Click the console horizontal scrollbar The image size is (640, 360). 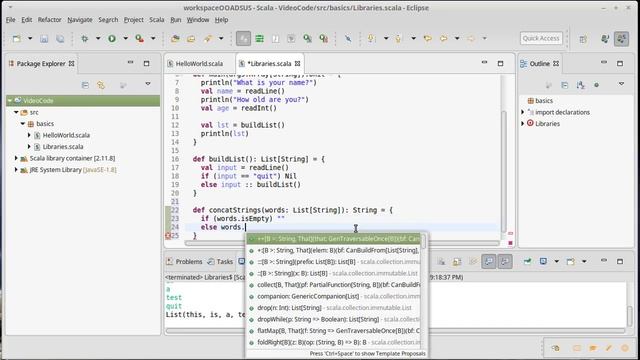point(395,331)
